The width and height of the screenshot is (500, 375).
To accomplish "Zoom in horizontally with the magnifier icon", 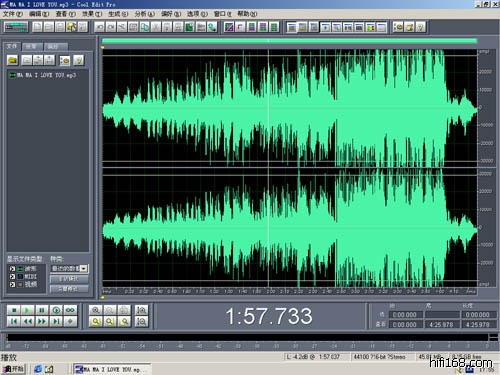I will pyautogui.click(x=96, y=310).
